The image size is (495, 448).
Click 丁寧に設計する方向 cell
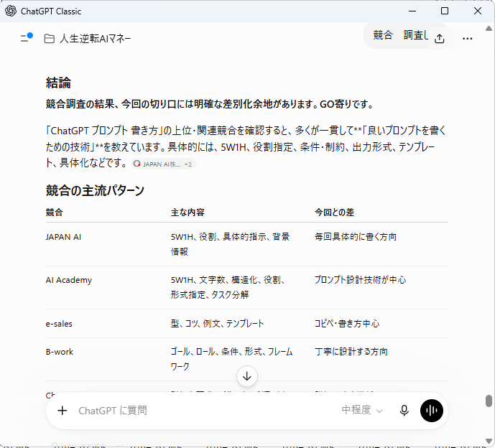tap(351, 352)
